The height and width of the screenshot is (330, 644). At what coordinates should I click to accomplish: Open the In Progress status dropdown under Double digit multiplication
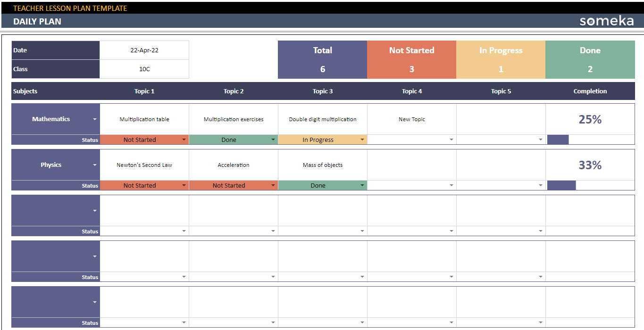362,140
